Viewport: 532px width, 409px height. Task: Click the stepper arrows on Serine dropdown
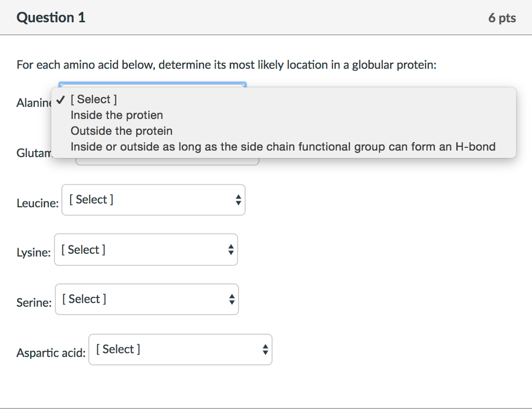[x=231, y=299]
